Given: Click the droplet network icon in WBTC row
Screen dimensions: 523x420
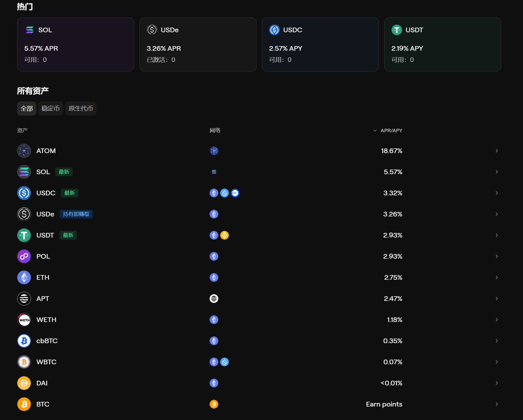Looking at the screenshot, I should tap(225, 362).
